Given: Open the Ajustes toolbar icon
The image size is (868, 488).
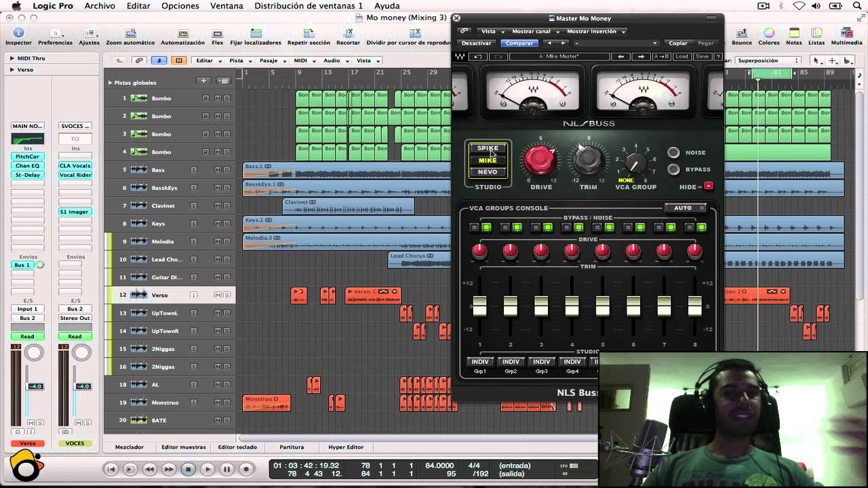Looking at the screenshot, I should (89, 37).
